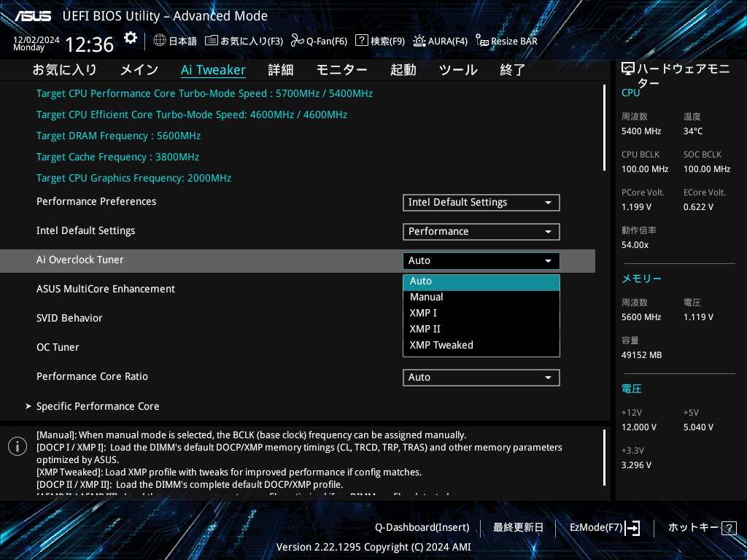Switch to the メイン tab

(139, 70)
